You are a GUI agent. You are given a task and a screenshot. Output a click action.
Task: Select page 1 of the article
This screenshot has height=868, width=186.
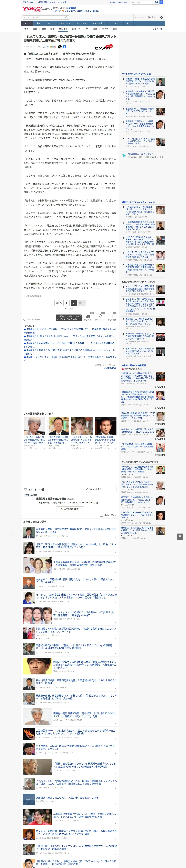(66, 303)
